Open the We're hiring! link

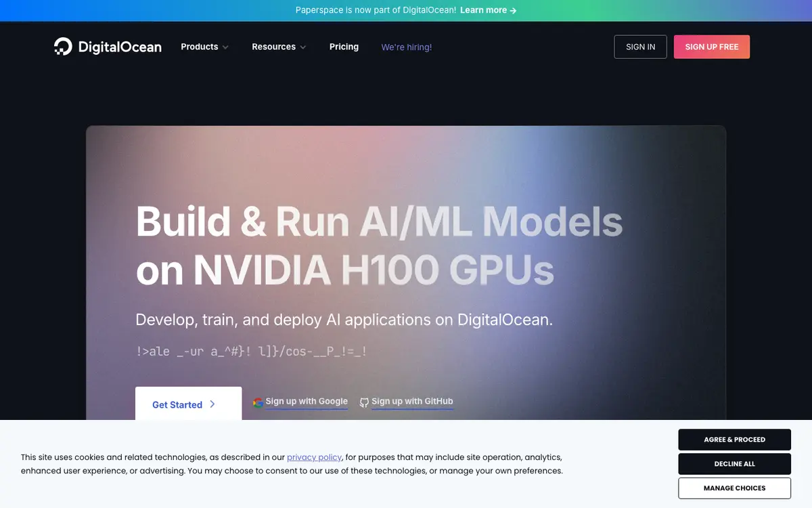[x=407, y=47]
